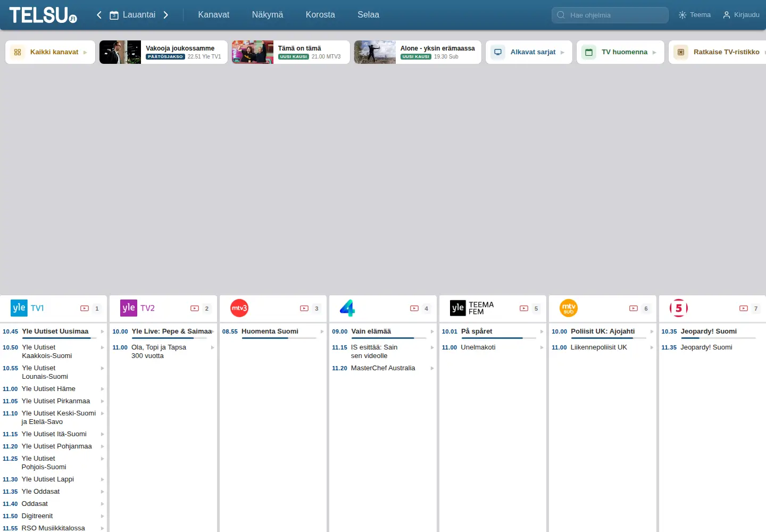The width and height of the screenshot is (766, 532).
Task: Expand Unelmakoti program arrow
Action: coord(542,347)
